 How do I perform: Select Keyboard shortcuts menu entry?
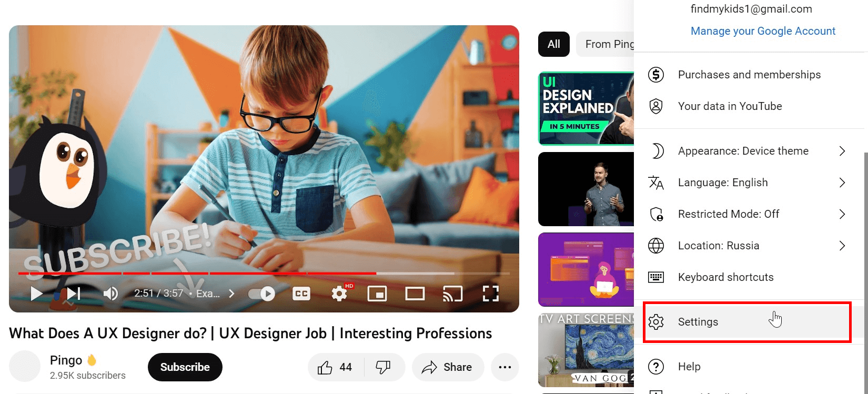pyautogui.click(x=725, y=277)
